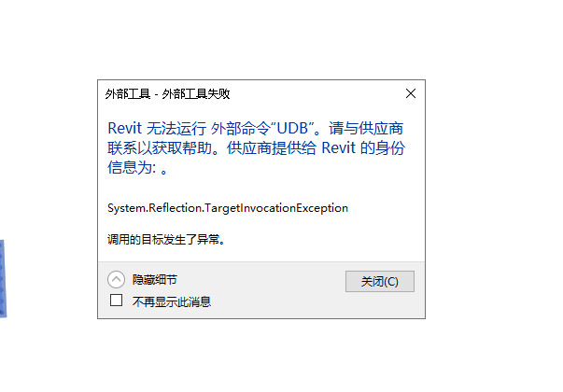Click the blue text "Revit 无法运行"
This screenshot has height=392, width=563.
(x=157, y=129)
